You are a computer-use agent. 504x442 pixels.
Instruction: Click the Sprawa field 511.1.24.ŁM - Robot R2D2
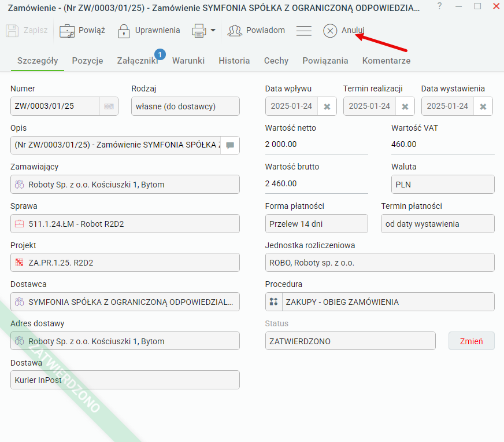click(x=125, y=223)
